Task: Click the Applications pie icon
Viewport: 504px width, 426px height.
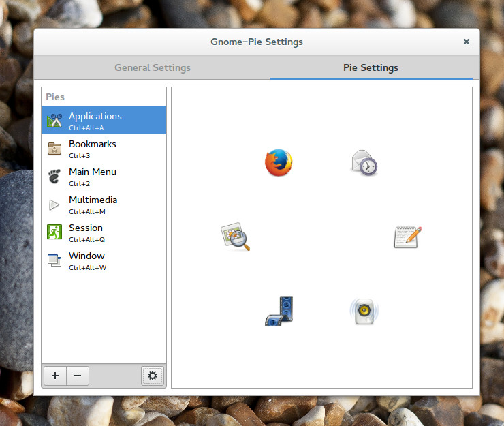Action: click(54, 121)
